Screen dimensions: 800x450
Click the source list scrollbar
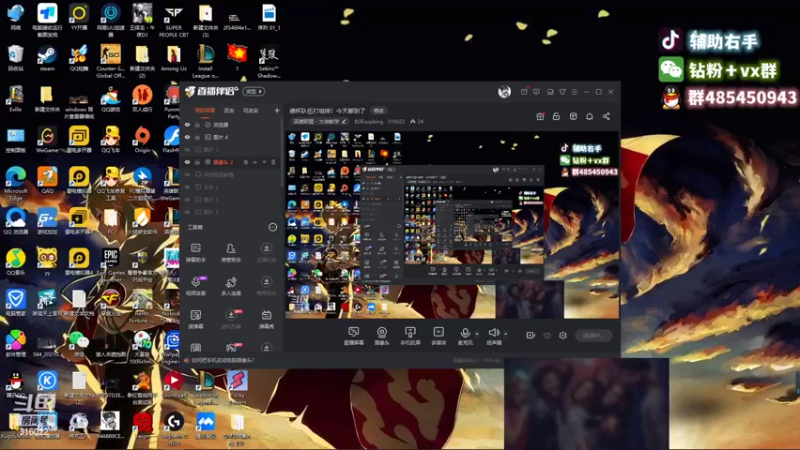click(x=282, y=153)
